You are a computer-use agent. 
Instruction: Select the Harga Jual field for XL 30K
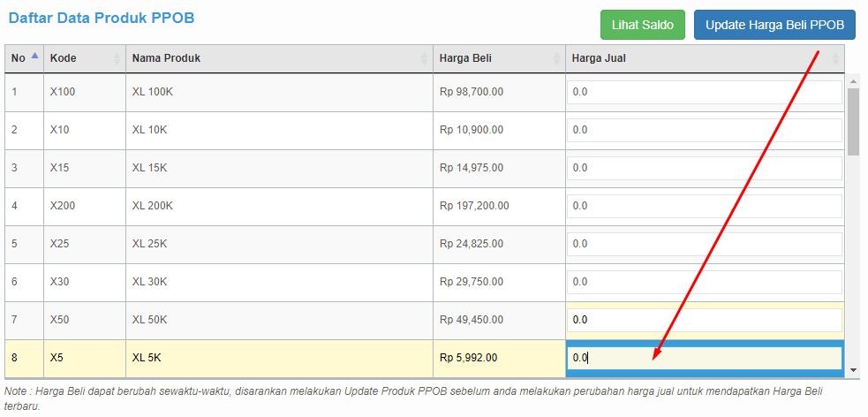704,282
